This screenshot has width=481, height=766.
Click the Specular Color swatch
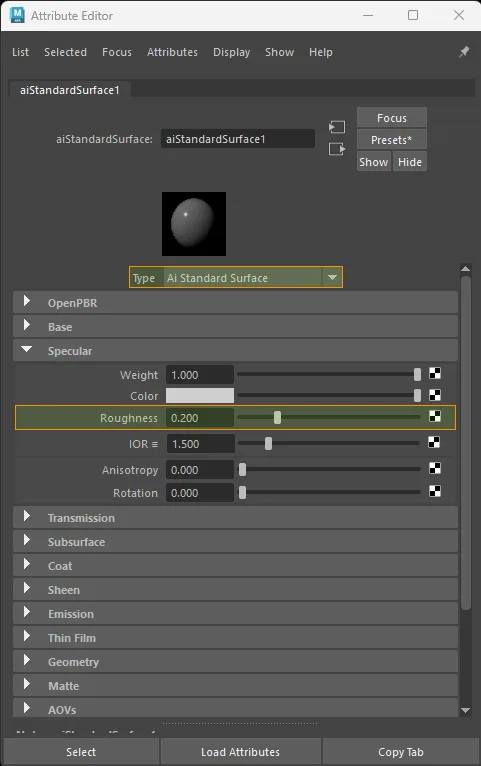200,396
